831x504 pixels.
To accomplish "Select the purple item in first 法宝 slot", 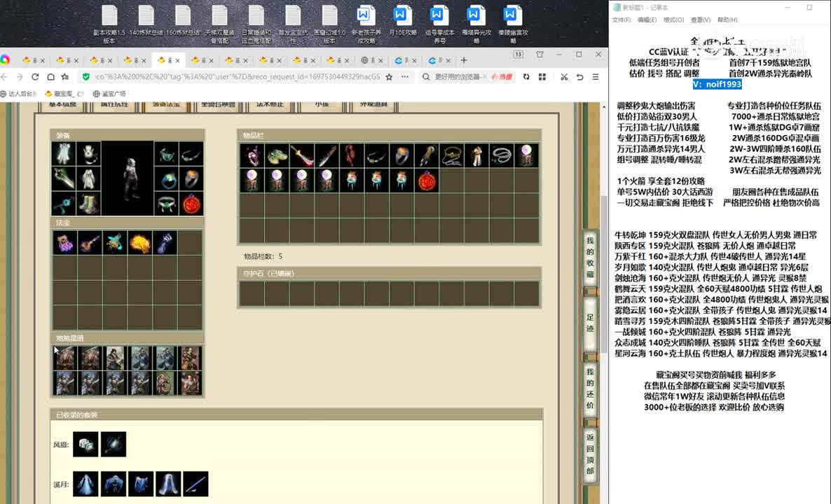I will 64,243.
